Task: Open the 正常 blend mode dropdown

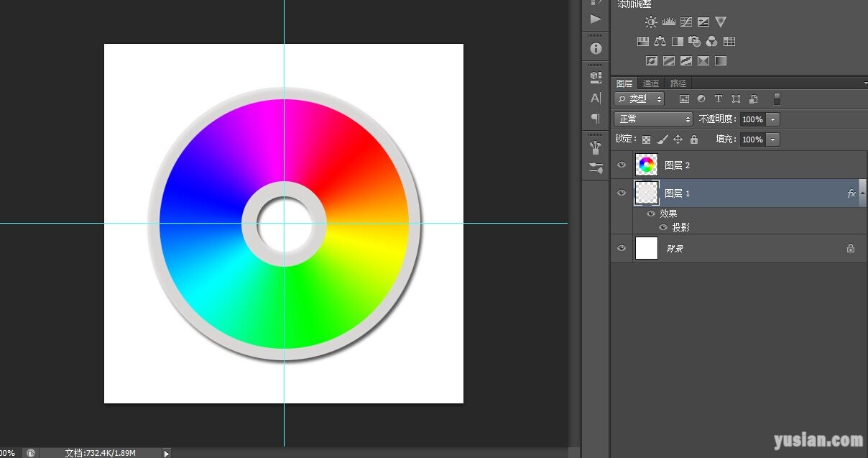Action: click(653, 119)
